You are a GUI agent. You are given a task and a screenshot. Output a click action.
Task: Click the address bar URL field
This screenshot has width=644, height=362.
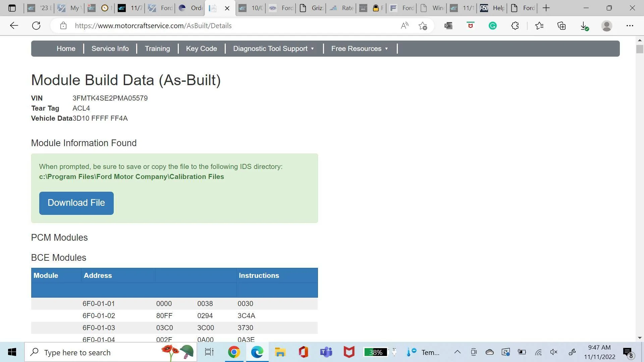click(x=231, y=26)
